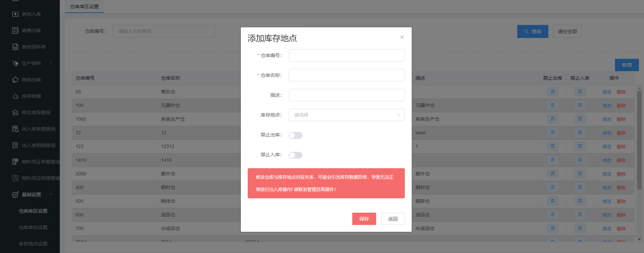Open the 库存地点 dropdown selector
644x253 pixels.
346,115
